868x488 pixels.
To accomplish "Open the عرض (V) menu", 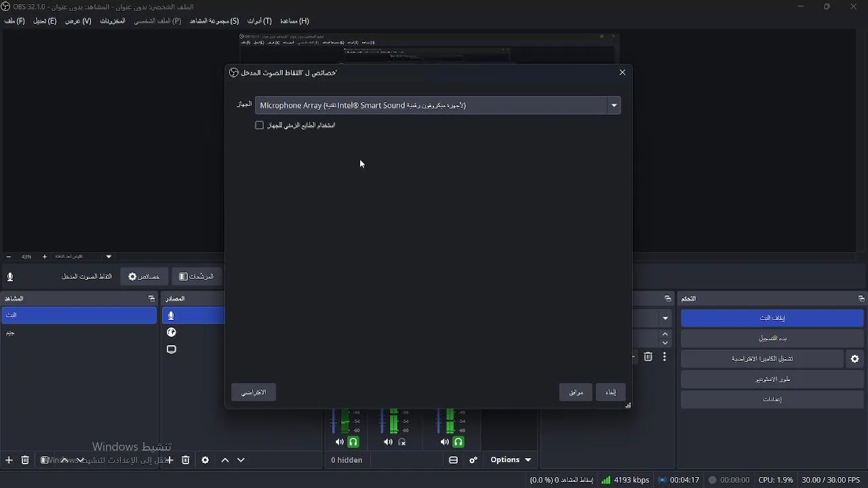I will tap(78, 21).
